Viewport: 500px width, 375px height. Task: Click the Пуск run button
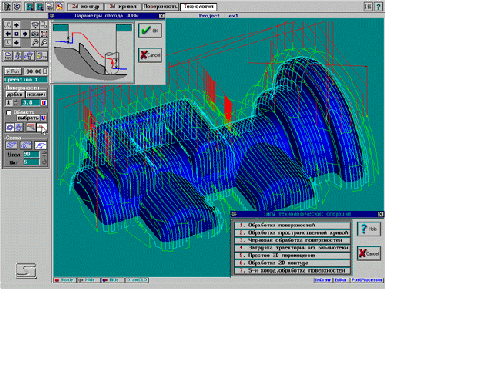pyautogui.click(x=13, y=71)
